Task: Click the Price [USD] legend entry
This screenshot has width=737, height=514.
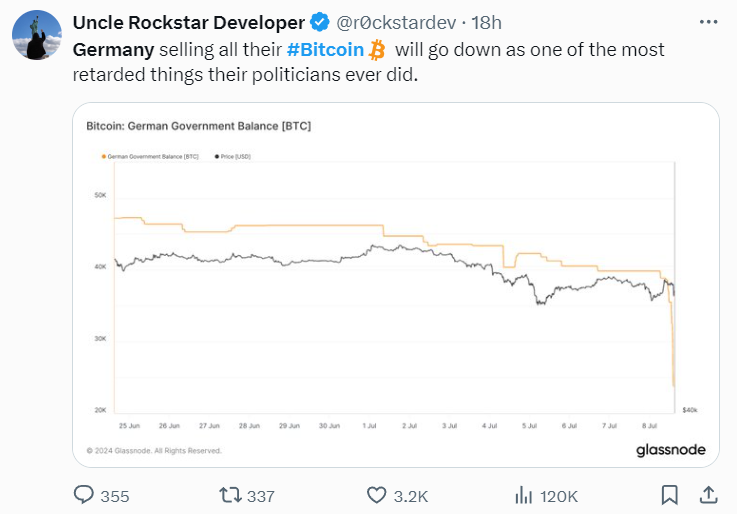Action: [x=233, y=156]
